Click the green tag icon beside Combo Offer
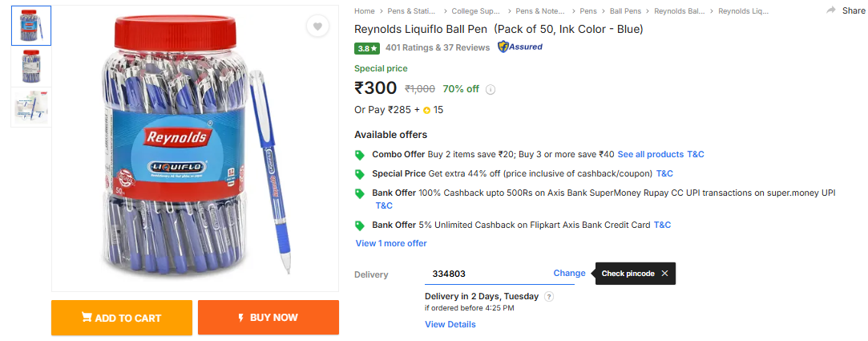The height and width of the screenshot is (341, 868). pos(360,154)
